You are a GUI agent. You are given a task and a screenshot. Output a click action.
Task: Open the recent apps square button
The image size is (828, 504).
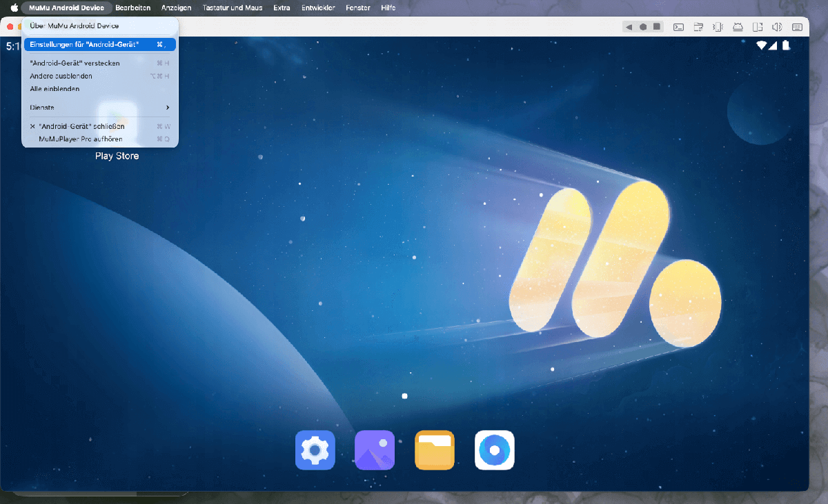657,26
